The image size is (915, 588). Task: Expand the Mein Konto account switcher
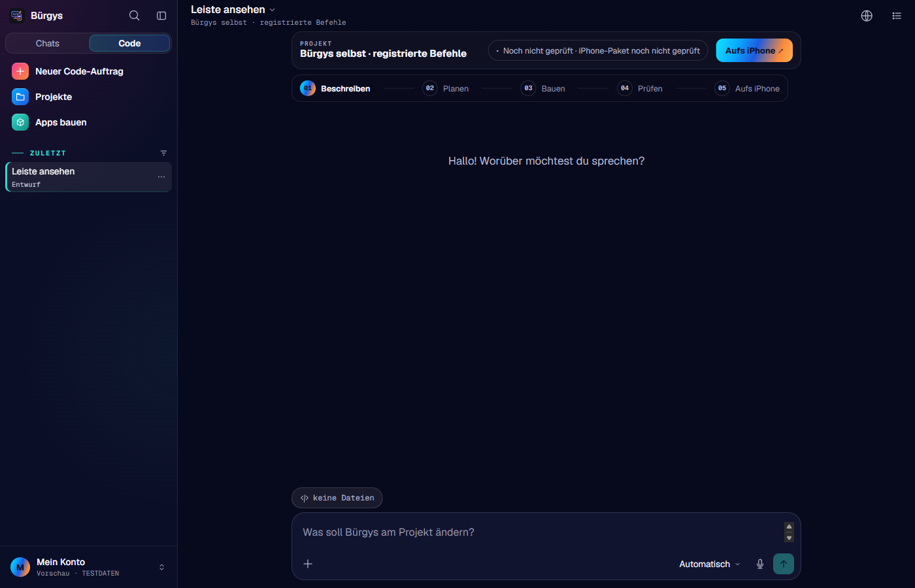click(161, 567)
